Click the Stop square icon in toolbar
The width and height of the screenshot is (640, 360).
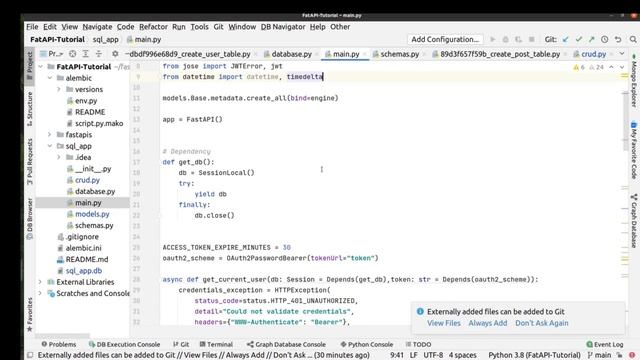click(531, 40)
